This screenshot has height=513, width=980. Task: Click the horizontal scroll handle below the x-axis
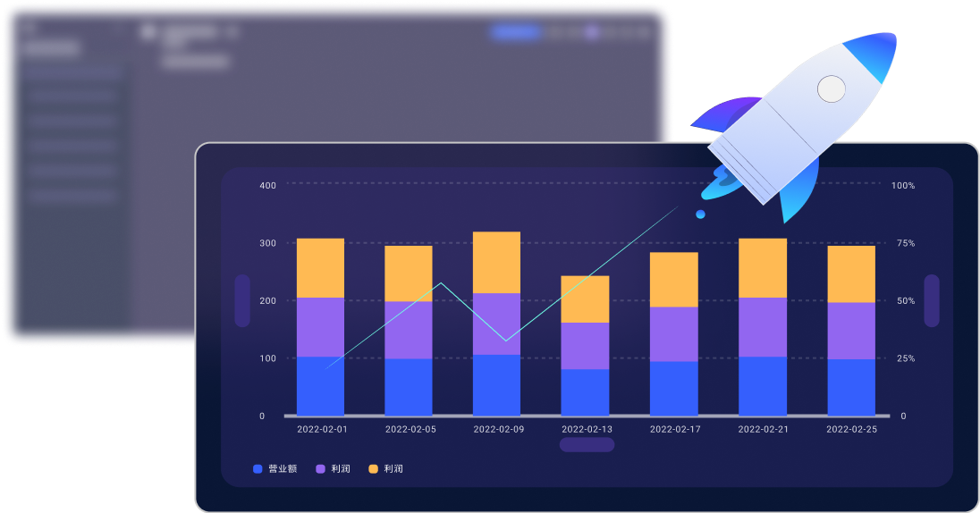pos(587,444)
